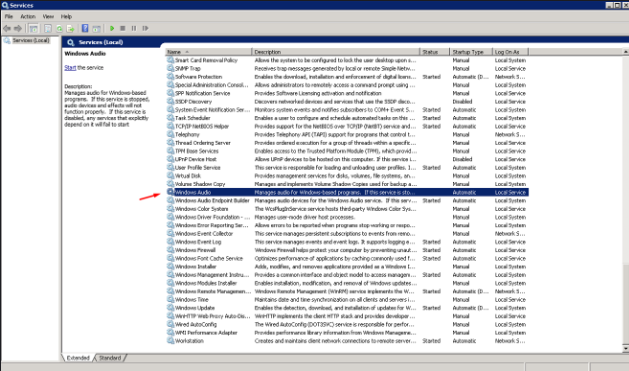This screenshot has height=371, width=629.
Task: Click the scroll-up arrow of services list
Action: (x=625, y=52)
